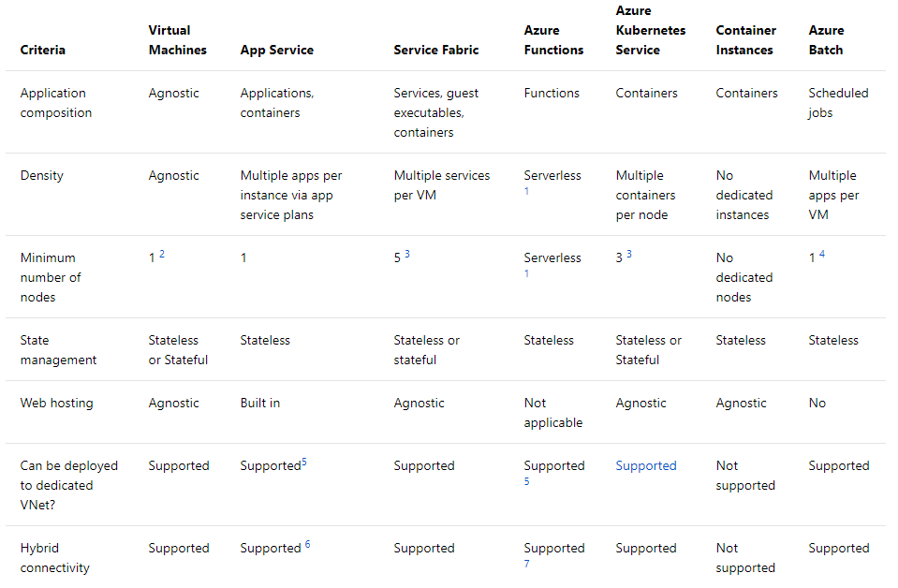The width and height of the screenshot is (898, 588).
Task: Select the Azure Kubernetes Service column header
Action: pyautogui.click(x=651, y=30)
